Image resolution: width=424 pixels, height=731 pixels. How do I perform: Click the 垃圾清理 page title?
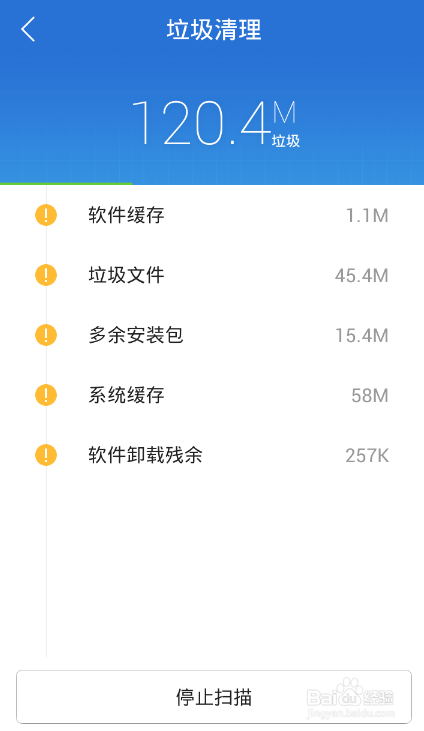214,30
